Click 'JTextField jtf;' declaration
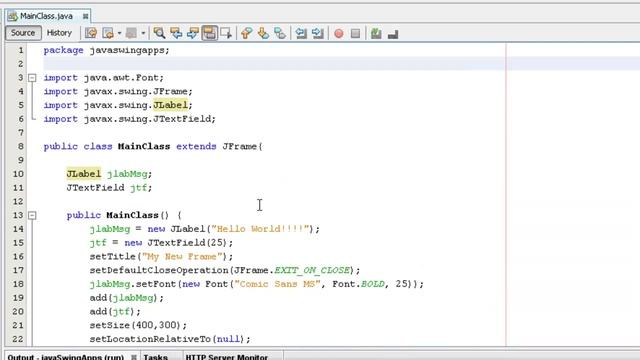 [x=109, y=188]
